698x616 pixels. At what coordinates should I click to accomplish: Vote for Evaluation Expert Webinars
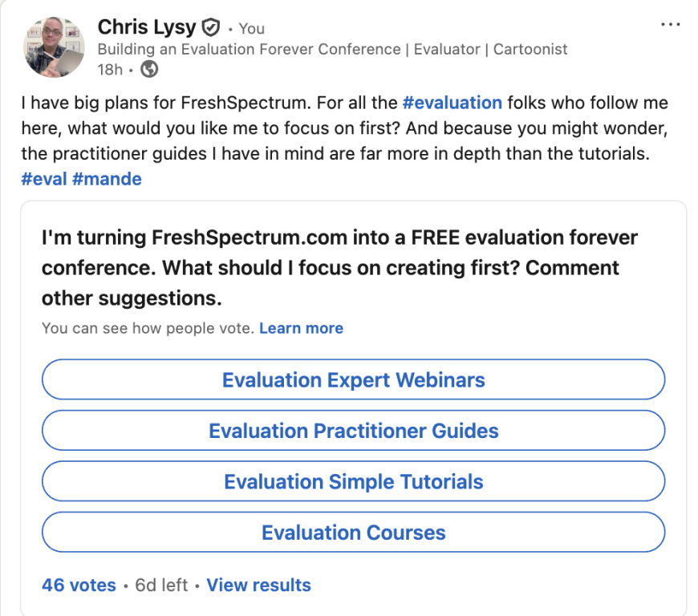tap(354, 379)
